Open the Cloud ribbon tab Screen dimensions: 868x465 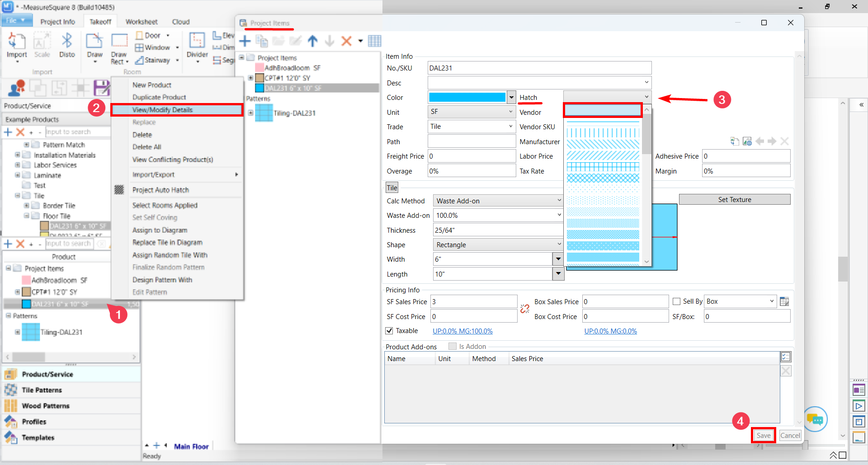[181, 22]
